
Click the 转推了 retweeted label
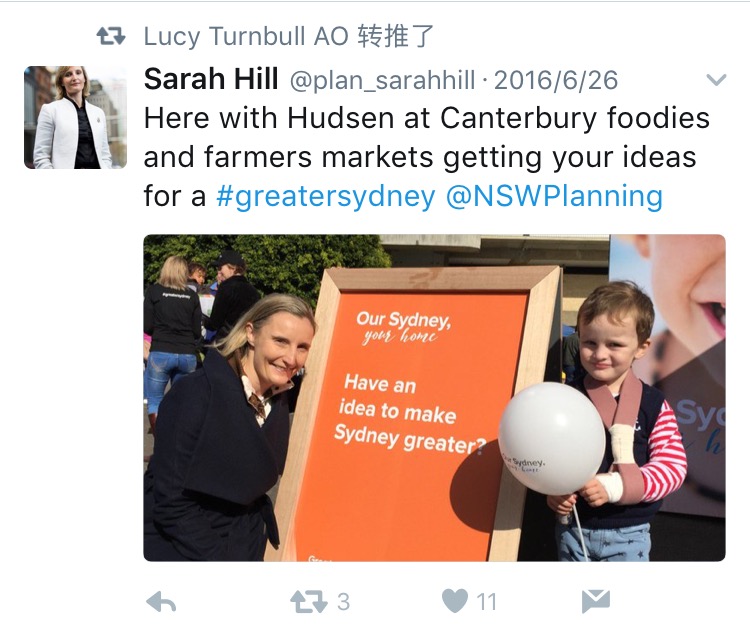coord(395,36)
